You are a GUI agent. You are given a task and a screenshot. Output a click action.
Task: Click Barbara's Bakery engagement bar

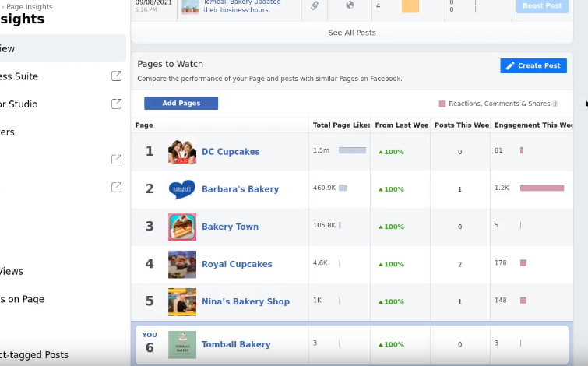point(542,188)
